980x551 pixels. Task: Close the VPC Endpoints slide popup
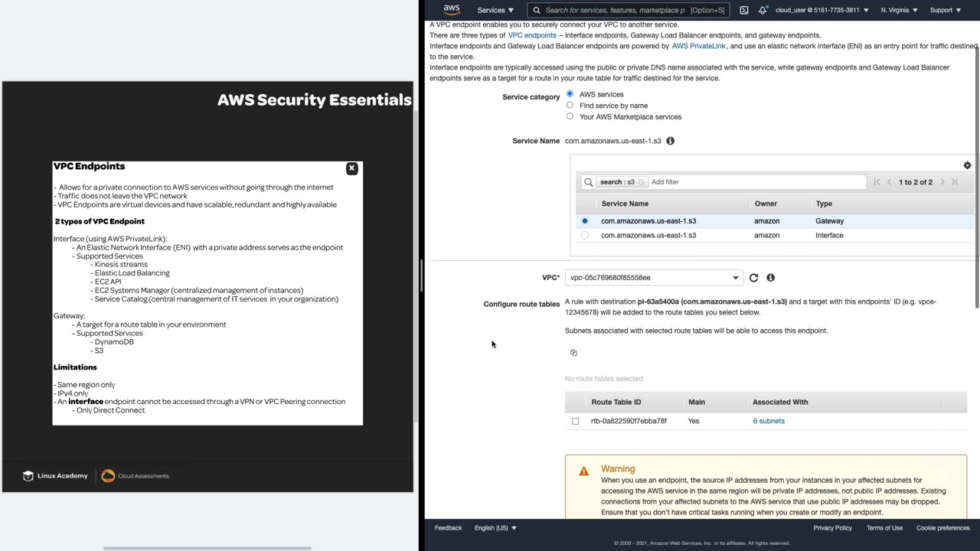(351, 168)
